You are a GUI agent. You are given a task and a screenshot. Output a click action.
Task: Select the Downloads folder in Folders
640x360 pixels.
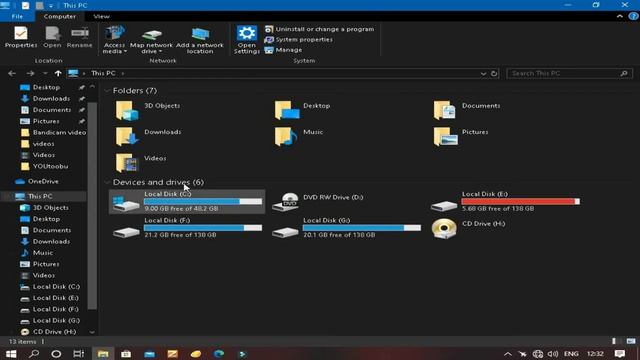pos(149,137)
